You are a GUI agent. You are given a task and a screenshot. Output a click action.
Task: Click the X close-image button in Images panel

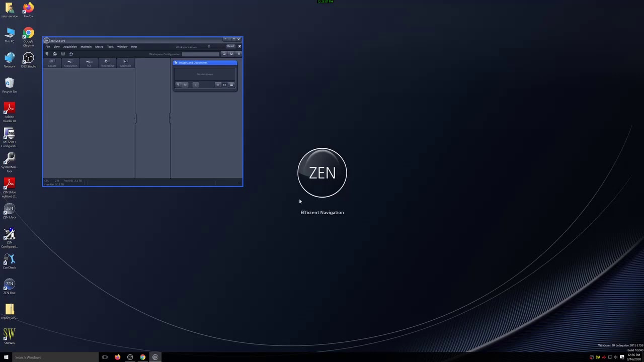(x=196, y=85)
